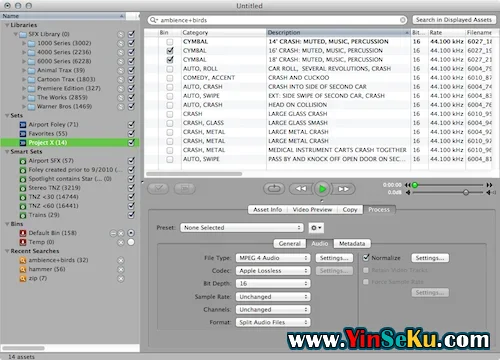Switch to the Video Preview tab
Screen dimensions: 500x360
click(312, 210)
